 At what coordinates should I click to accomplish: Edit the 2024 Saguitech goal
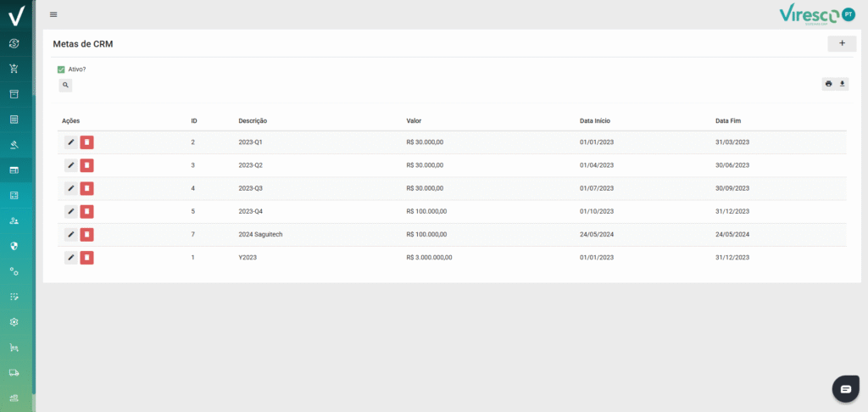tap(71, 234)
